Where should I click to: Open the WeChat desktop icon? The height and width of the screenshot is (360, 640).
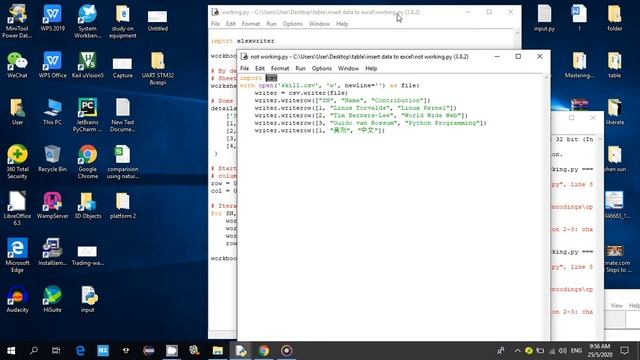coord(17,65)
